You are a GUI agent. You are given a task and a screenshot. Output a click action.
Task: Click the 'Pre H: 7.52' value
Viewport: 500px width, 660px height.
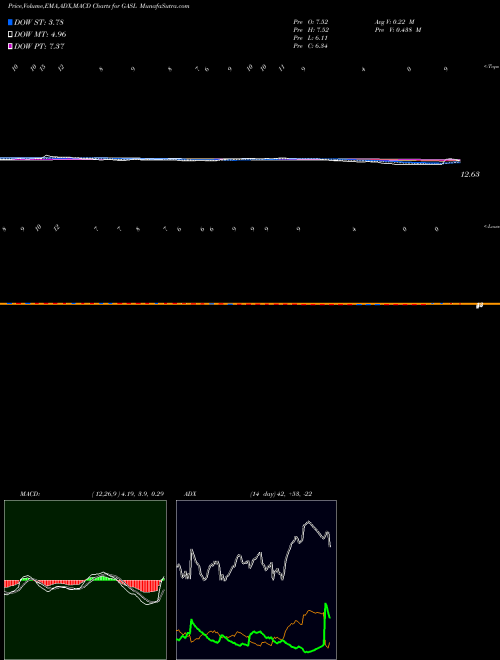311,30
